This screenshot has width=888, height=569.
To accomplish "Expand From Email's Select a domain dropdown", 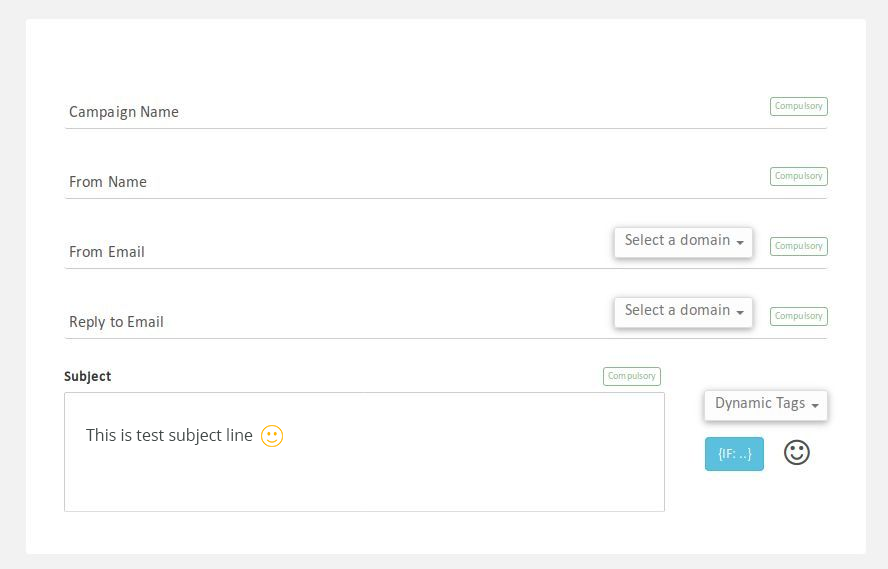I will (x=683, y=242).
